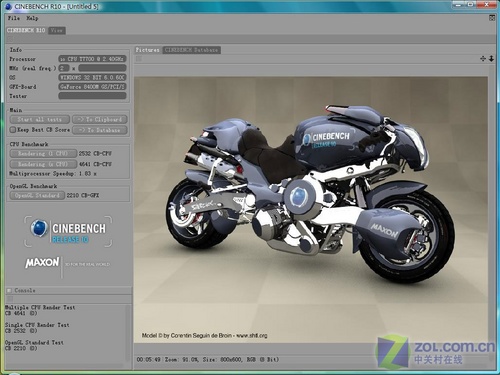The height and width of the screenshot is (375, 500).
Task: Click the top-right window layout icon
Action: click(492, 18)
